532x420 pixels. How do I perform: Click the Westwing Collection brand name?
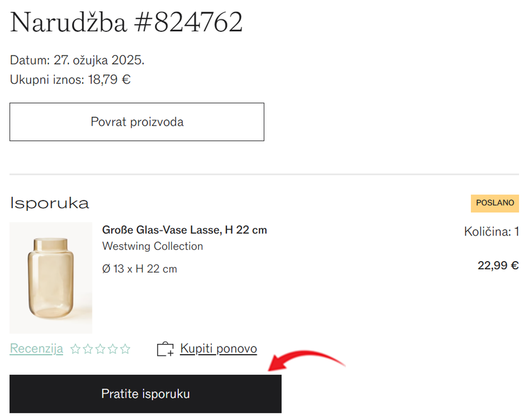(152, 246)
